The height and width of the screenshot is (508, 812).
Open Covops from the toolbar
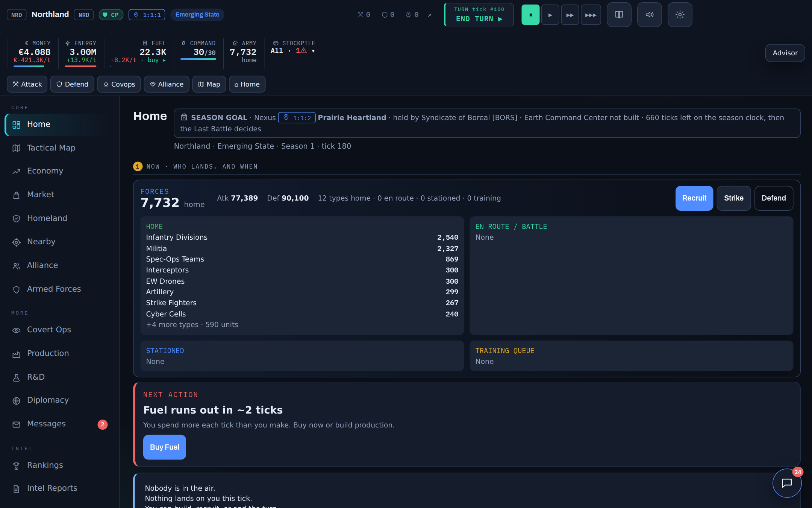tap(119, 84)
